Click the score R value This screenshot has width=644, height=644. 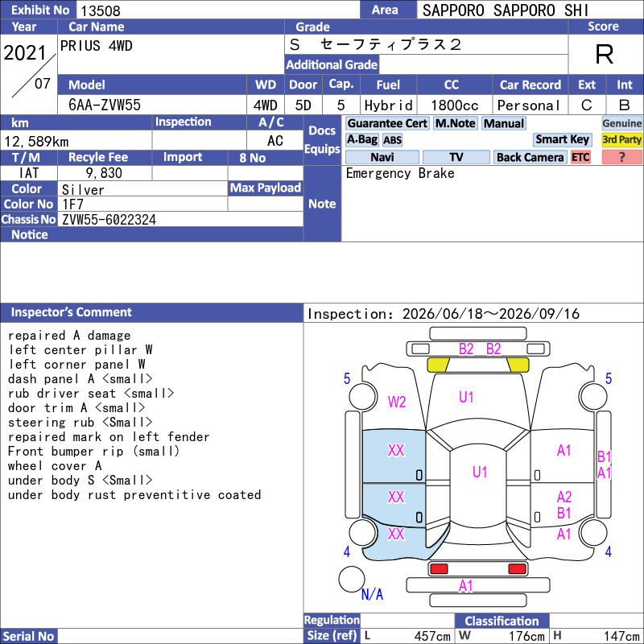(x=605, y=54)
